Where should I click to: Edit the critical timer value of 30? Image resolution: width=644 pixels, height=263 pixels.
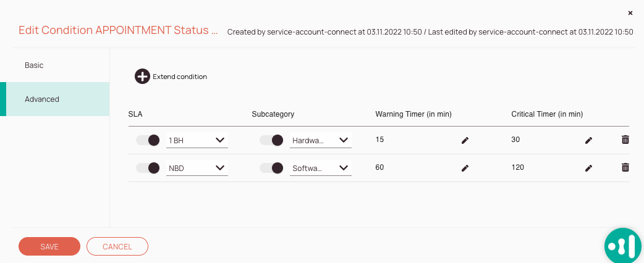(x=588, y=141)
